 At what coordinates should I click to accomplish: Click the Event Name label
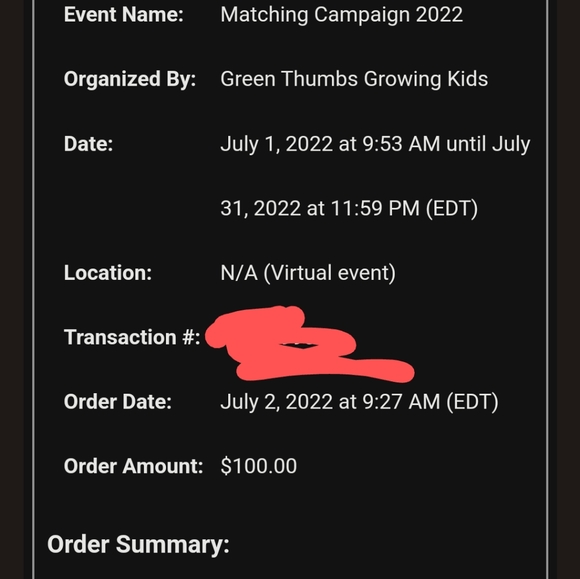pos(124,15)
